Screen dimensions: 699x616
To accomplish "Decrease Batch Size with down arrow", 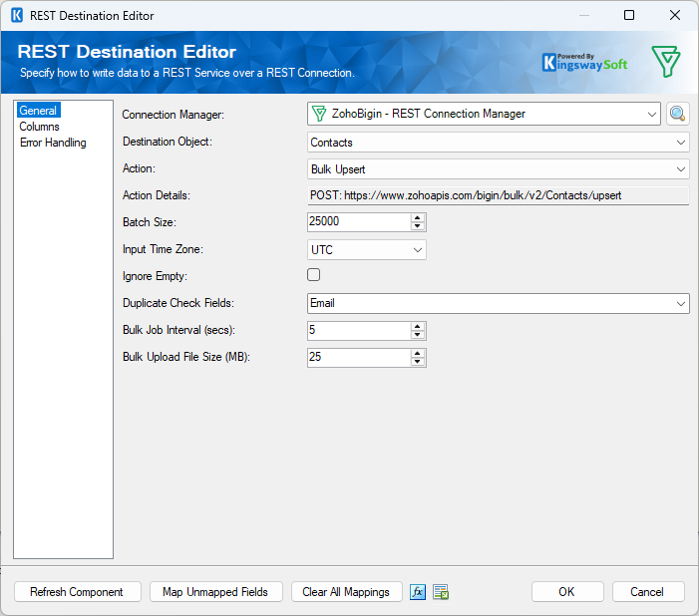I will point(417,226).
